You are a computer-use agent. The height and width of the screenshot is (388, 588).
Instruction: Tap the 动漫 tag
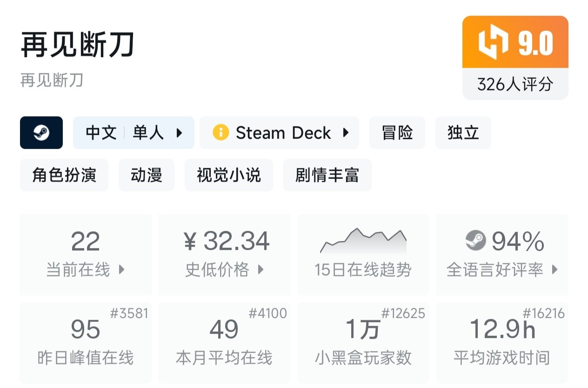147,175
